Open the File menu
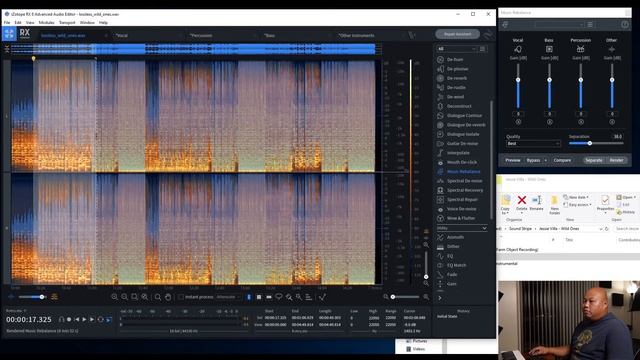The height and width of the screenshot is (360, 640). 7,23
